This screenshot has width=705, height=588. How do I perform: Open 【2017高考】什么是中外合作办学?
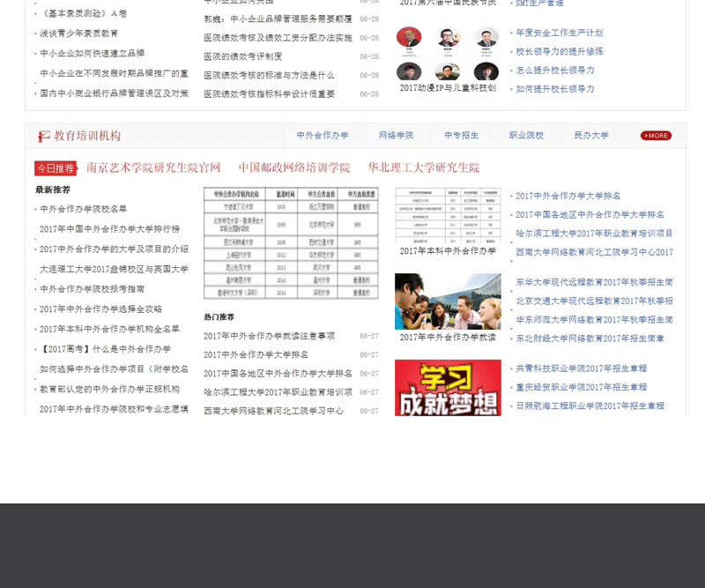105,349
